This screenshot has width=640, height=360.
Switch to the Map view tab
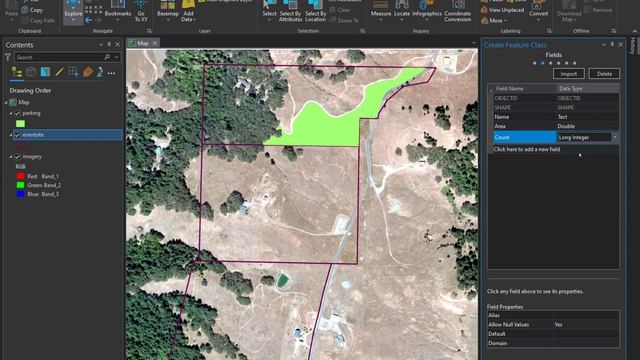[142, 43]
